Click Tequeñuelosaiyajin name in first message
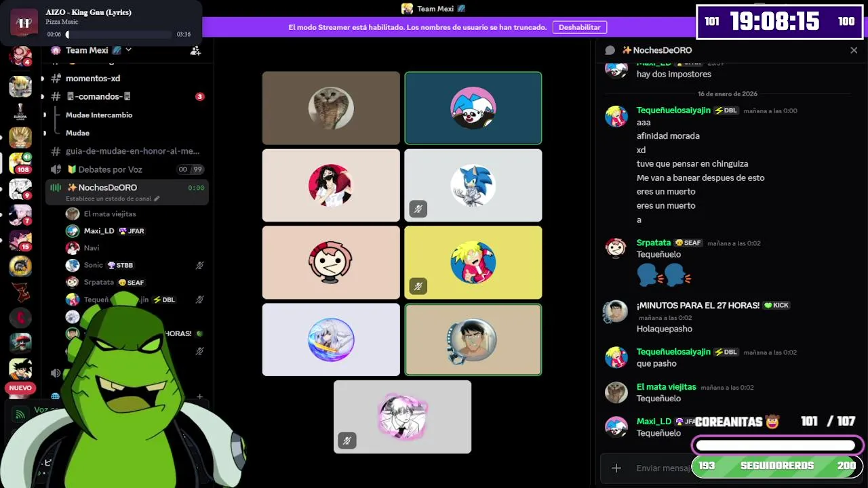Image resolution: width=868 pixels, height=488 pixels. tap(673, 110)
